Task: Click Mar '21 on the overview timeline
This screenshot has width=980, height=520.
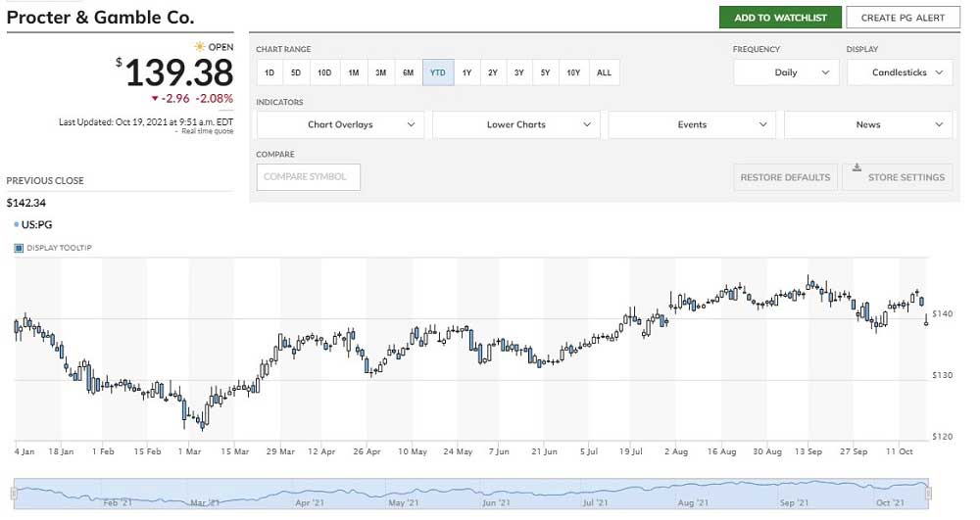Action: click(205, 502)
